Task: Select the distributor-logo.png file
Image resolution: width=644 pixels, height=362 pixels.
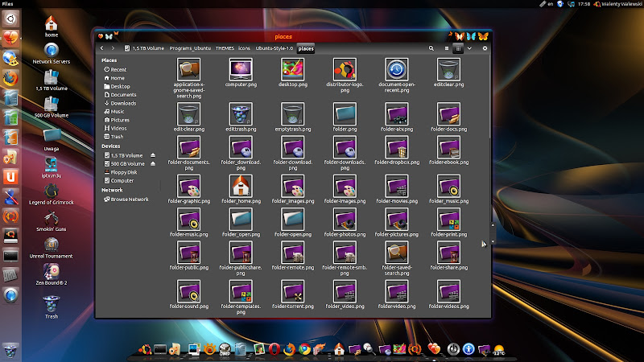Action: [345, 69]
